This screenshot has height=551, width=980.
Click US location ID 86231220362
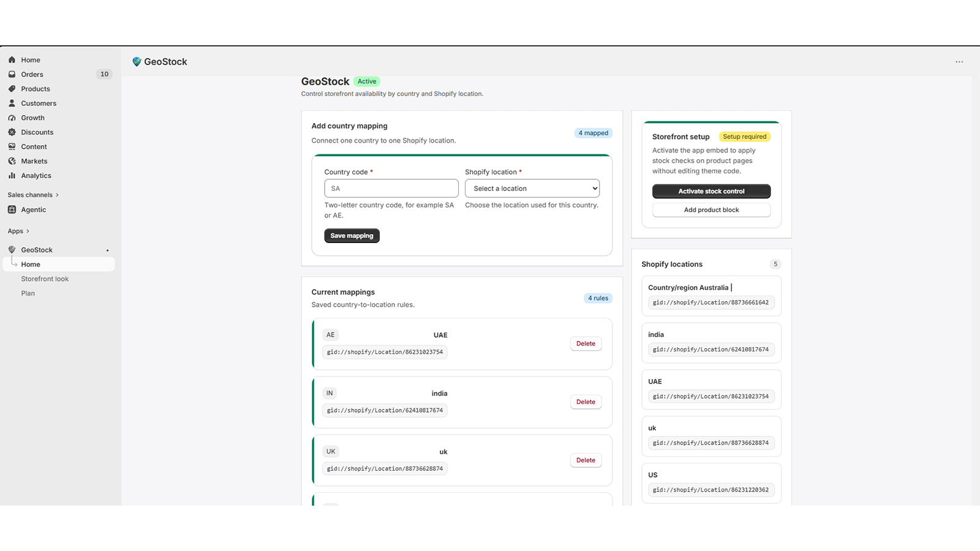point(710,490)
